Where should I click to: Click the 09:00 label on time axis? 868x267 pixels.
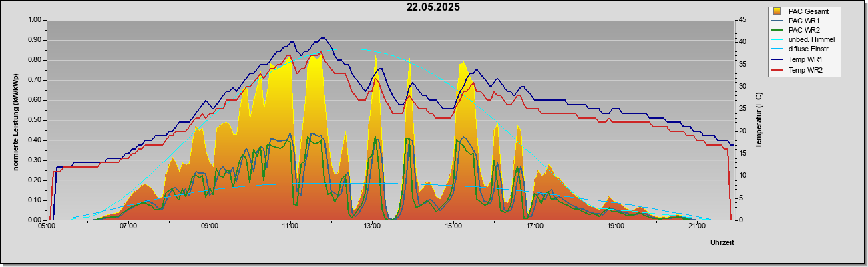click(209, 226)
